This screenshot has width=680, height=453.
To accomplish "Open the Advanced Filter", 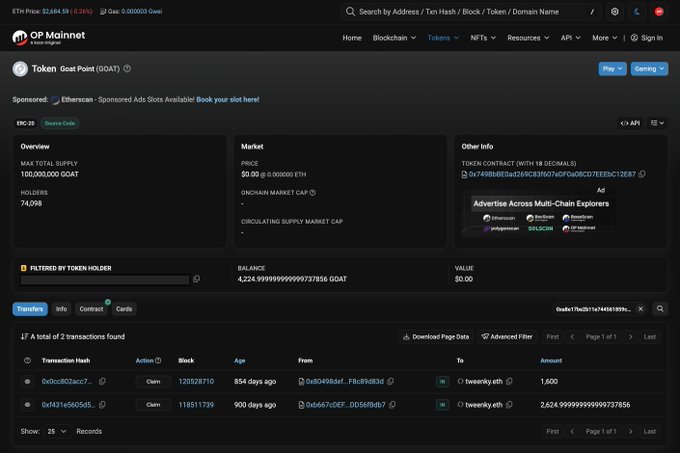I will point(507,337).
